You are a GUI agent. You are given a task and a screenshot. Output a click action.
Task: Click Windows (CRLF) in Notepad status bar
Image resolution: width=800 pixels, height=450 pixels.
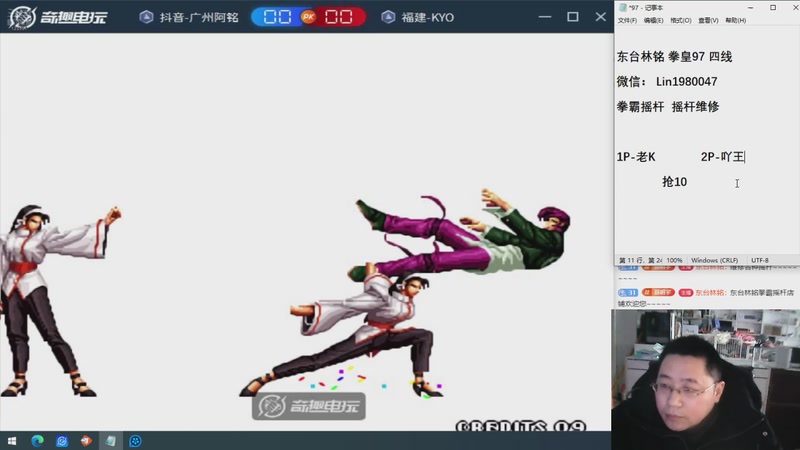(x=714, y=260)
